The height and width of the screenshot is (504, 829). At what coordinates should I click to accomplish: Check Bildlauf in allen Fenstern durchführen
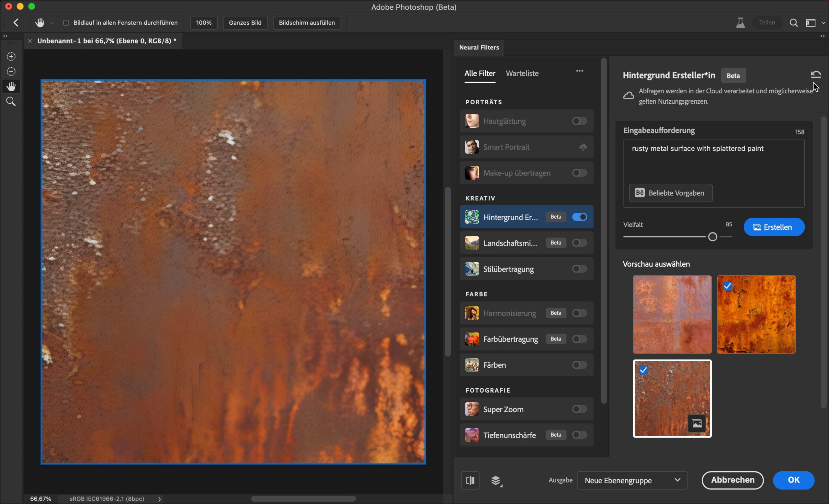(66, 23)
